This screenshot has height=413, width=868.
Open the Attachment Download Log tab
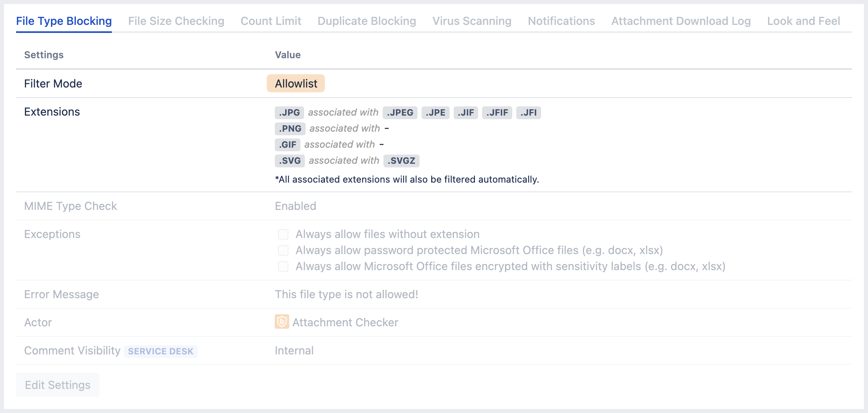[681, 21]
